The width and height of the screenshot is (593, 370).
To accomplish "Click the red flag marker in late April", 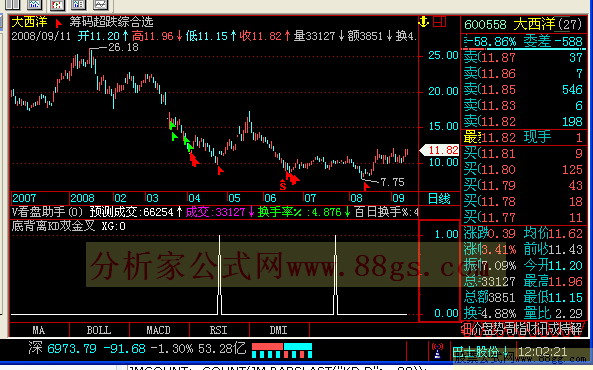I will point(220,171).
